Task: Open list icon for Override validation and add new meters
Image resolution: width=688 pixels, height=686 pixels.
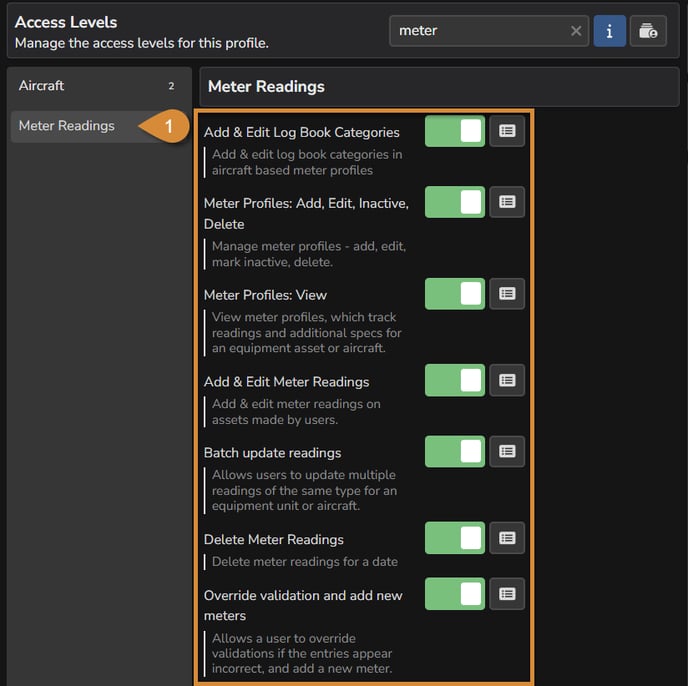Action: pos(507,594)
